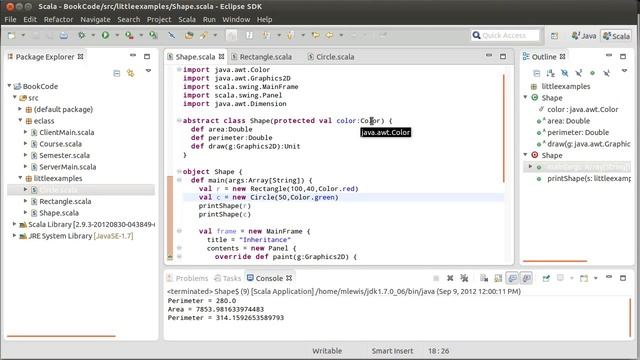Toggle Hide Static Members in Outline

pos(578,73)
